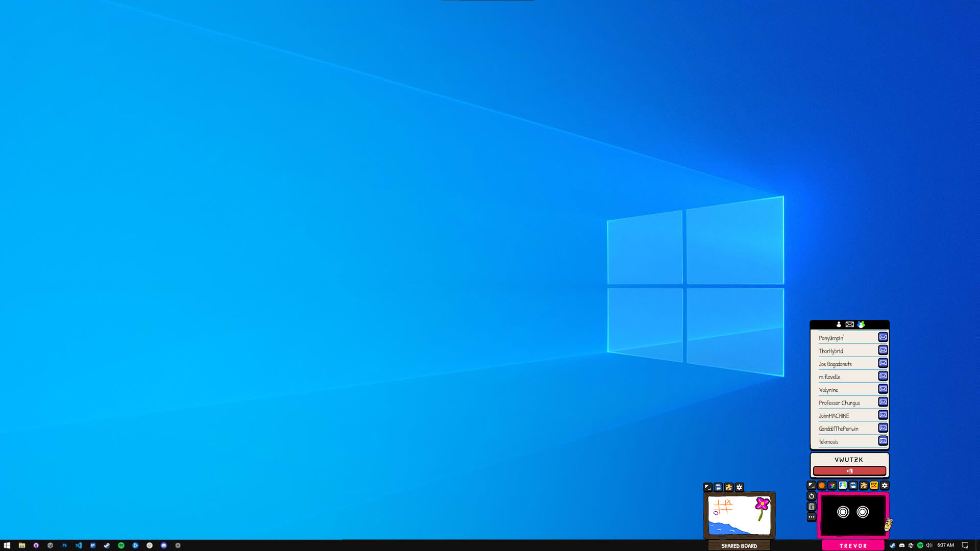Message Joe Bagadonuts with the envelope icon
Image resolution: width=980 pixels, height=551 pixels.
(x=883, y=363)
